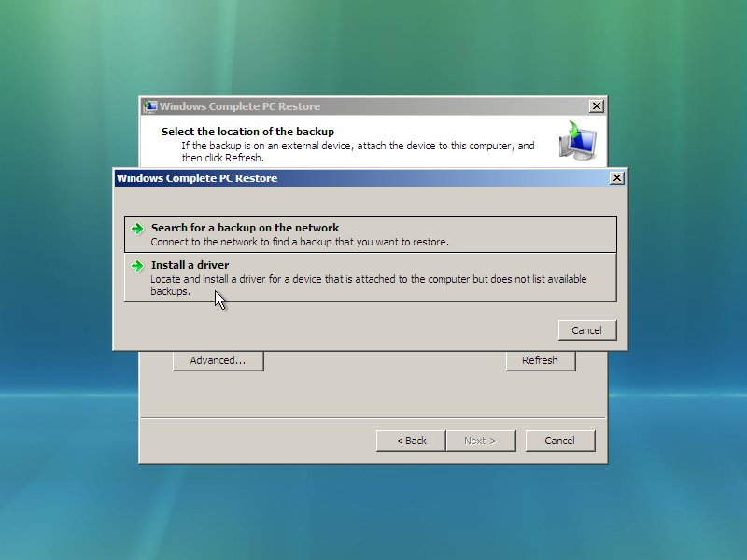Viewport: 747px width, 560px height.
Task: Close the background restore wizard window
Action: pyautogui.click(x=596, y=106)
